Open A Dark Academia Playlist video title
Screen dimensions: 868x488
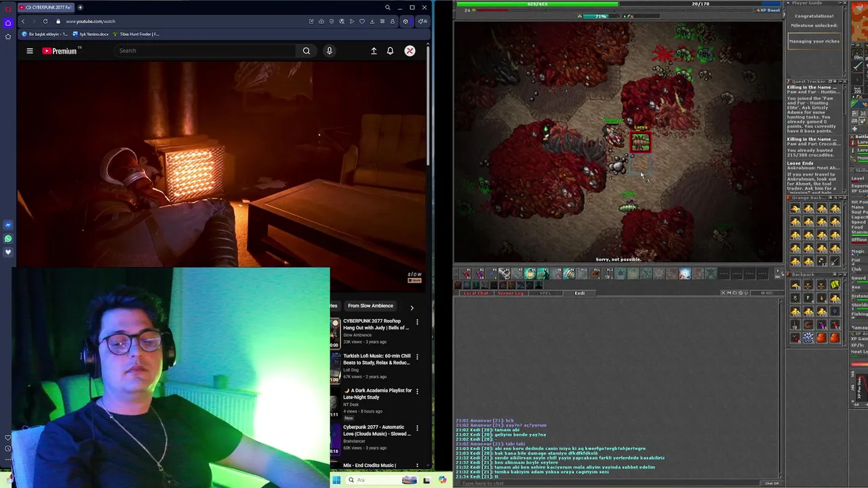tap(377, 394)
